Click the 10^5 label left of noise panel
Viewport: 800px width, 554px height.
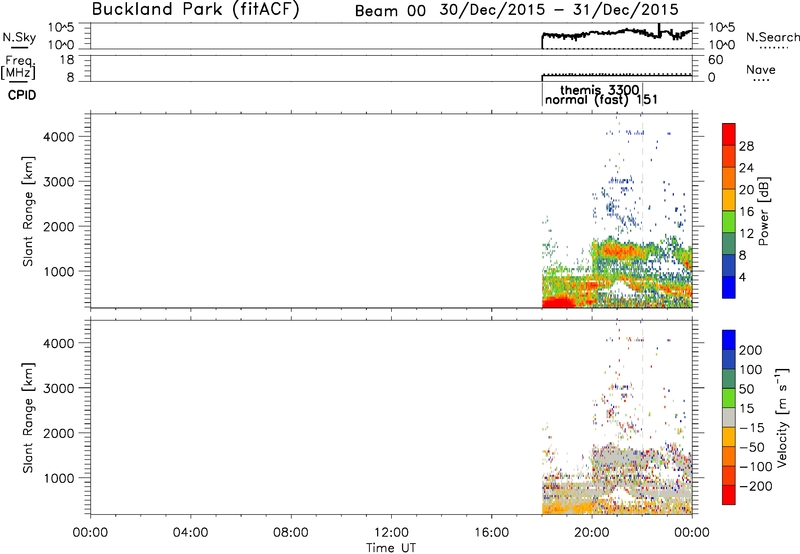click(x=61, y=28)
